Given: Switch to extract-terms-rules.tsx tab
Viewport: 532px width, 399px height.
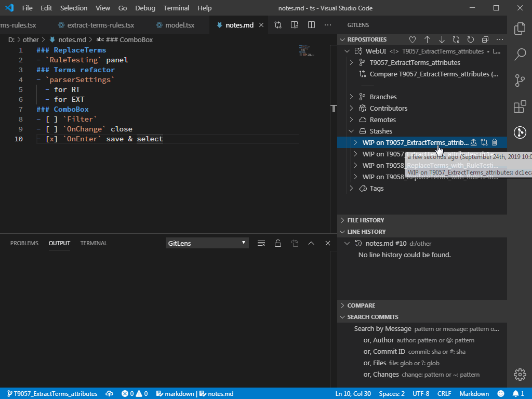Looking at the screenshot, I should (96, 25).
